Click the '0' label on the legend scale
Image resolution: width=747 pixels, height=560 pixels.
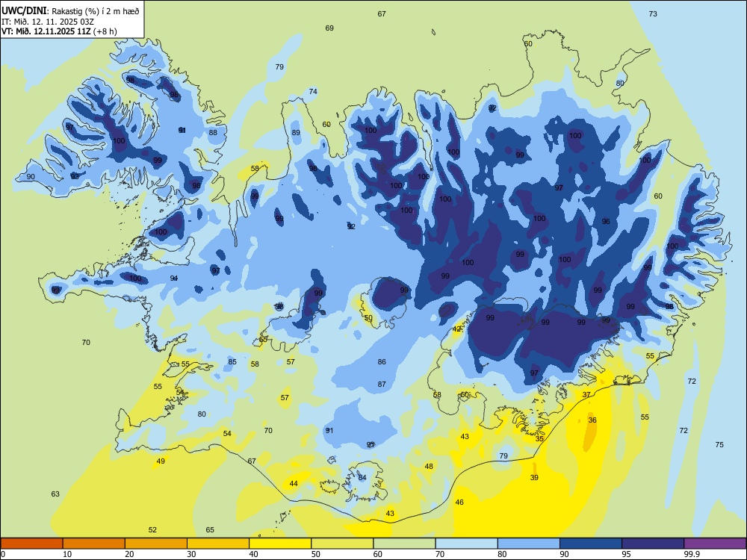tap(3, 554)
